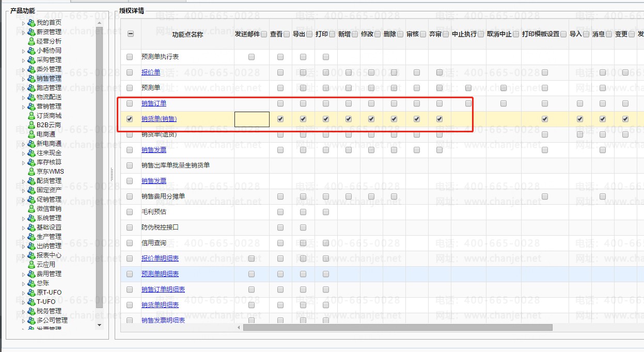
Task: Check the 删除 column header checkbox
Action: 400,34
